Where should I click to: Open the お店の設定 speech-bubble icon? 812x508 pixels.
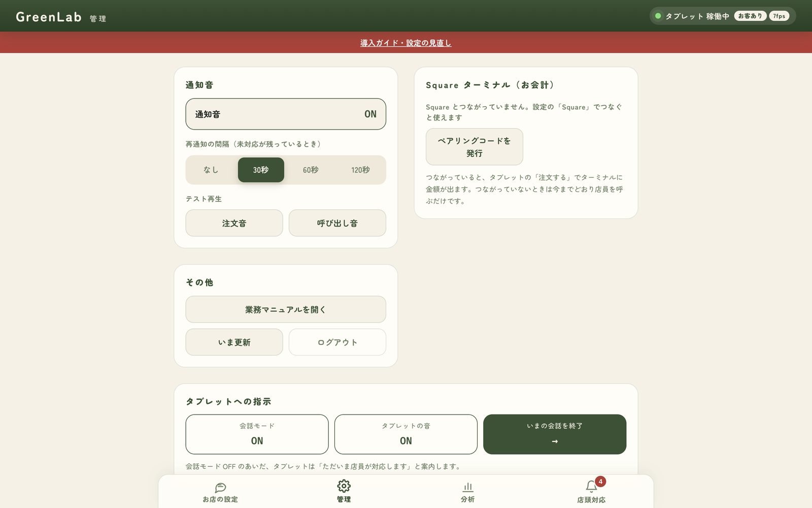[x=220, y=487]
